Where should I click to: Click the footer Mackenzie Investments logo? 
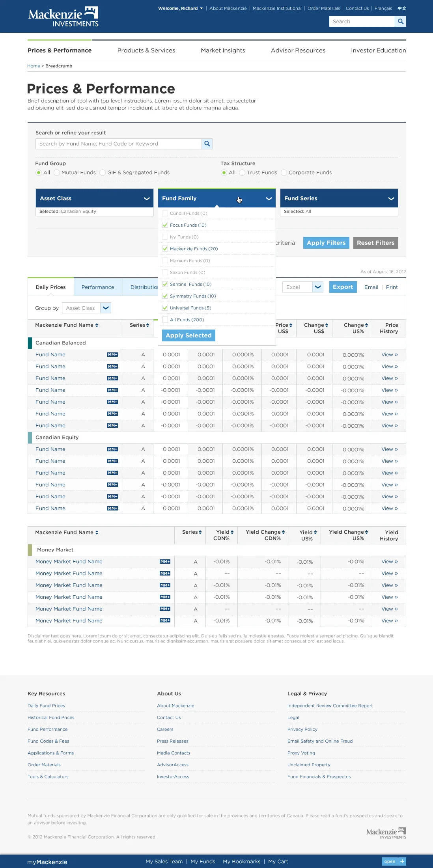[x=386, y=833]
